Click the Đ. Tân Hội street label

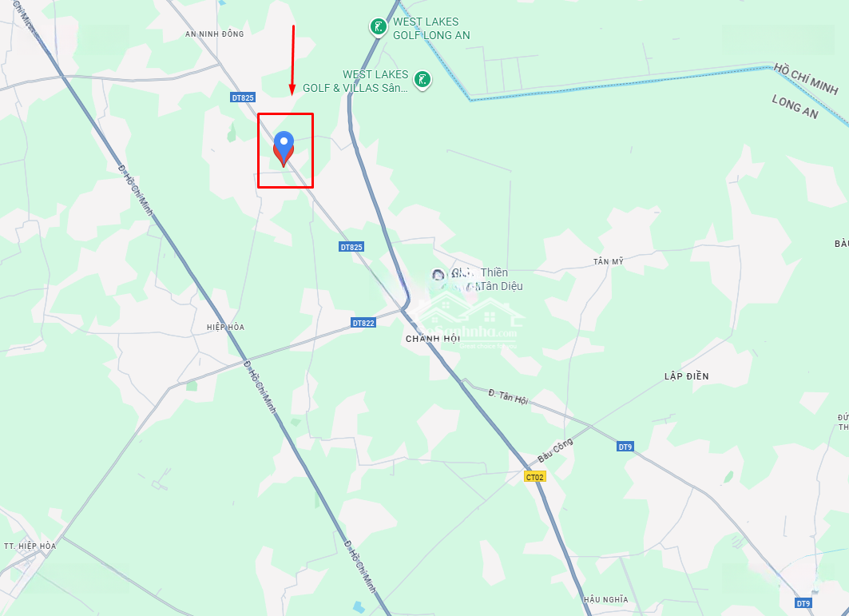coord(507,396)
